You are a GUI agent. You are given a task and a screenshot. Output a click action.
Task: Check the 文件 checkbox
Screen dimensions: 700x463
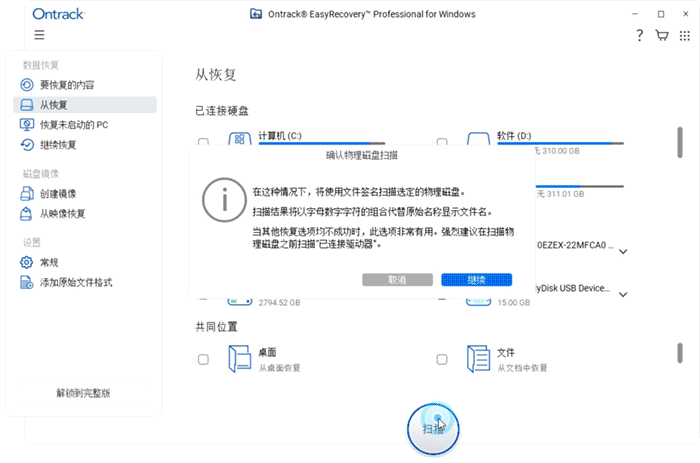[x=442, y=359]
